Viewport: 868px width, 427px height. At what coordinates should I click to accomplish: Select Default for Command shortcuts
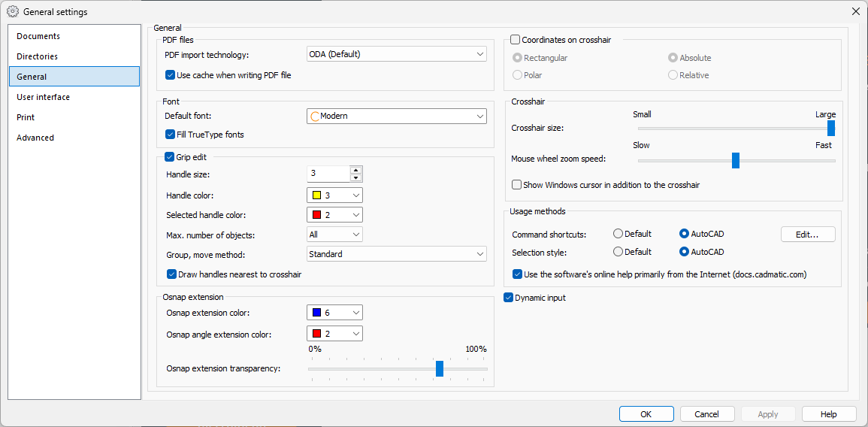[x=618, y=234]
